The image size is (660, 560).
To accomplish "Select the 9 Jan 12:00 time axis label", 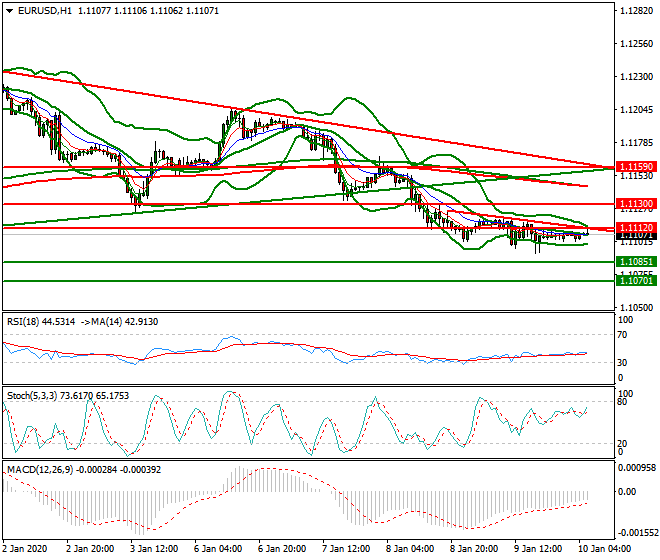I will tap(538, 549).
